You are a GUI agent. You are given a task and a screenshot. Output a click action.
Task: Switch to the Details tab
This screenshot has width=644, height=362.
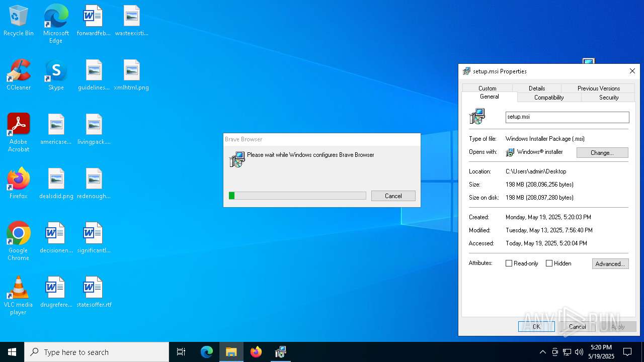(x=537, y=88)
